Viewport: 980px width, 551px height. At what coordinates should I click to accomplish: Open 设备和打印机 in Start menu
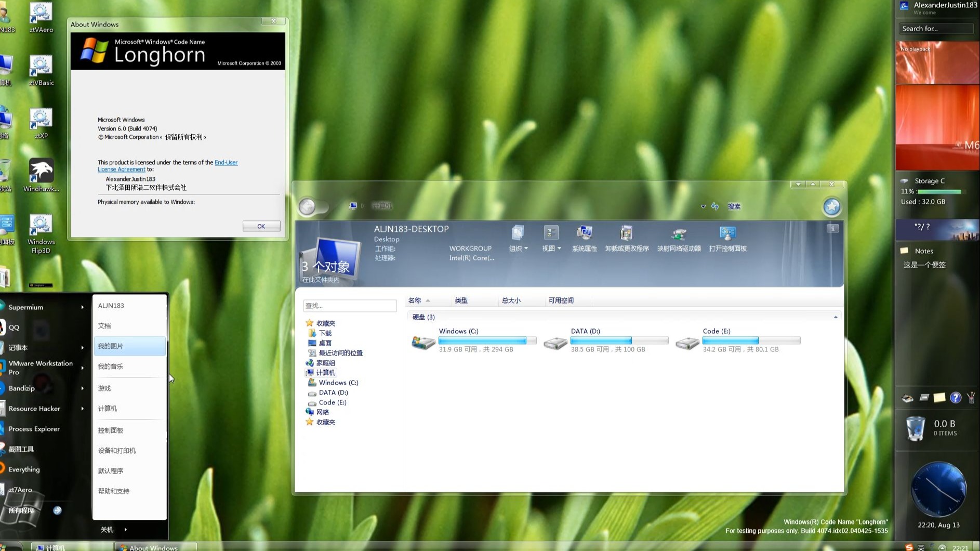coord(130,451)
